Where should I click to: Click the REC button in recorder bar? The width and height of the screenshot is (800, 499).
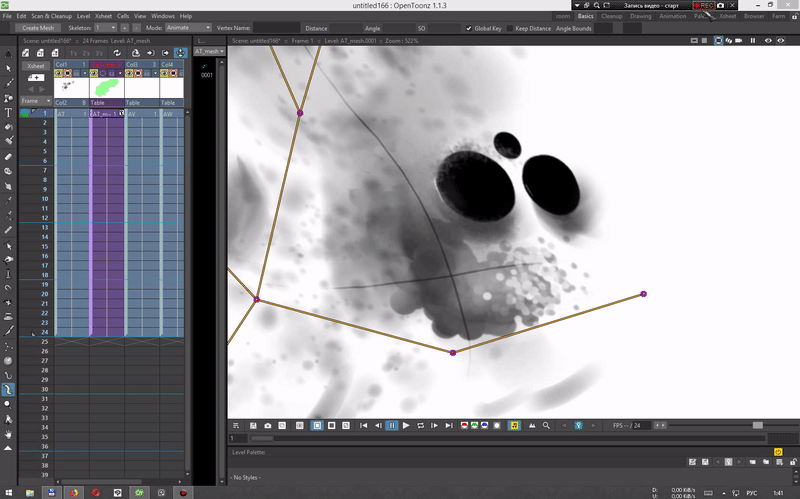click(705, 5)
